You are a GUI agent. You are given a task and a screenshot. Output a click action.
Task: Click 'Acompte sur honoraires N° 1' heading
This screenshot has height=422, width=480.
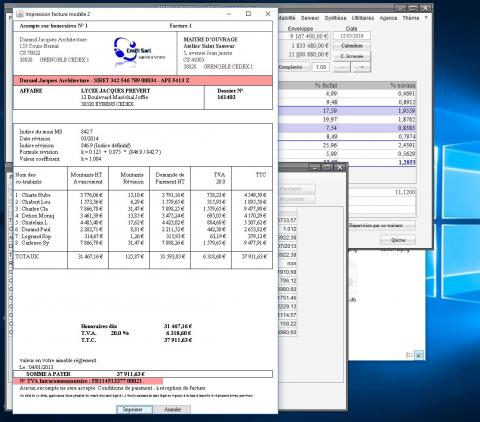(x=53, y=26)
